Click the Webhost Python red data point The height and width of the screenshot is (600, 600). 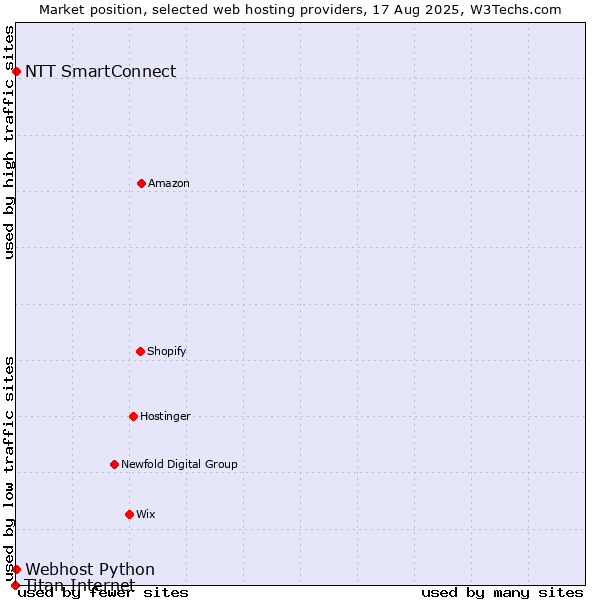(16, 569)
